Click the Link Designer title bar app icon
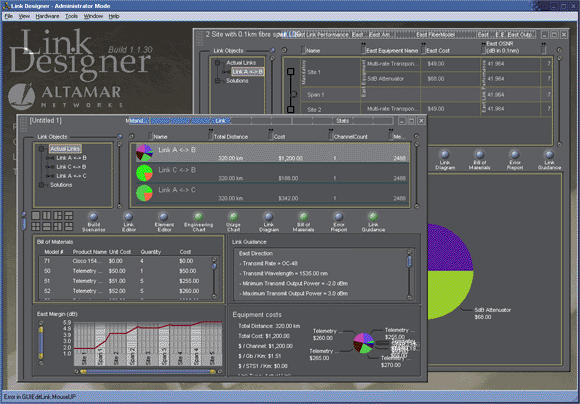Image resolution: width=580 pixels, height=404 pixels. [6, 6]
